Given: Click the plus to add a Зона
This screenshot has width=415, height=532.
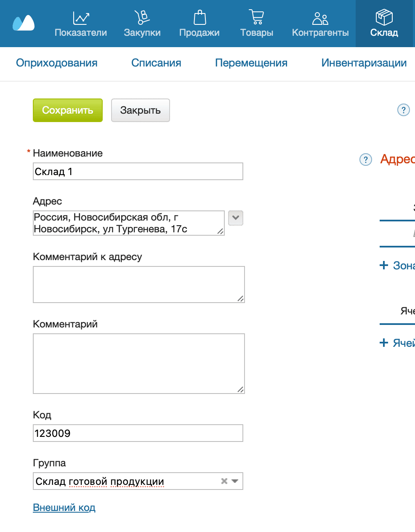Looking at the screenshot, I should coord(384,265).
